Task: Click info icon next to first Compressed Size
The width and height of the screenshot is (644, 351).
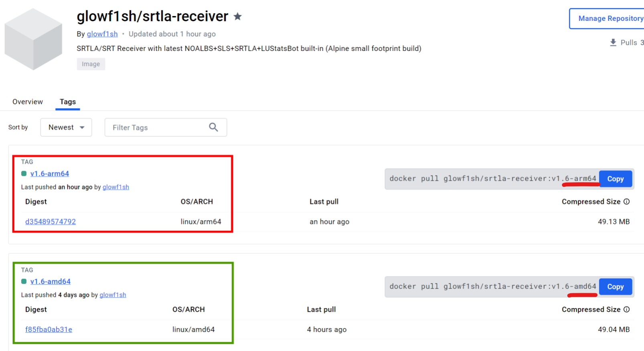Action: (x=627, y=202)
